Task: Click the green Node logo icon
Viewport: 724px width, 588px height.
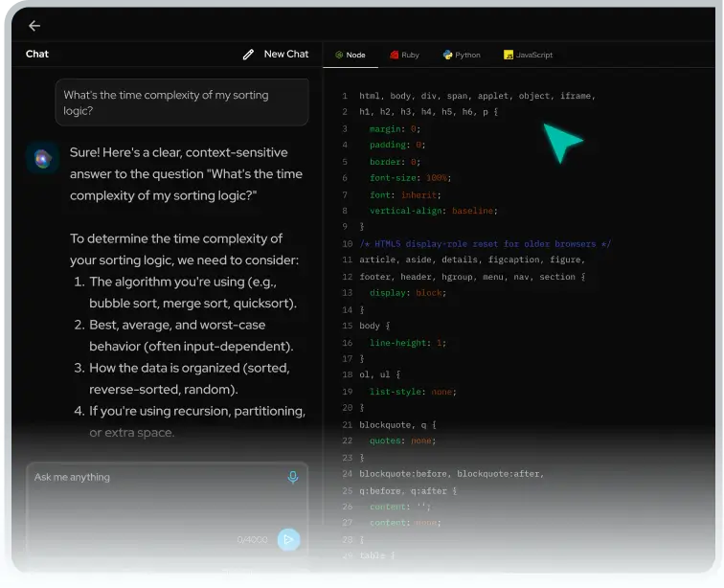Action: [339, 55]
